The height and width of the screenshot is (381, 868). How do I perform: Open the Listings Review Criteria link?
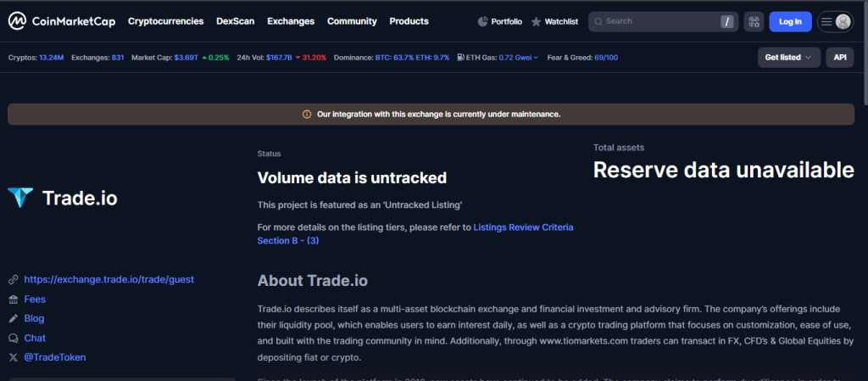(x=523, y=227)
